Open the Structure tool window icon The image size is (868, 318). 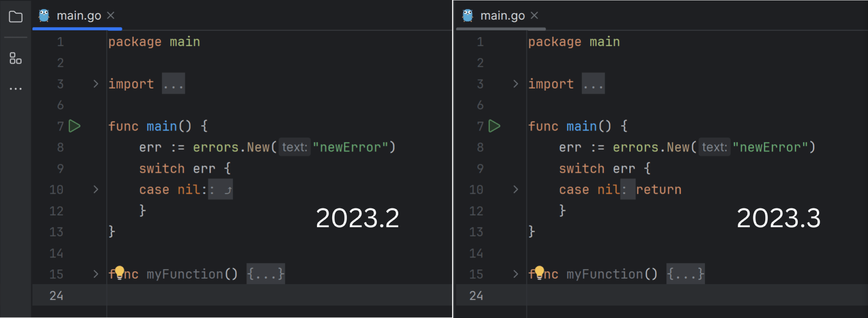point(15,58)
